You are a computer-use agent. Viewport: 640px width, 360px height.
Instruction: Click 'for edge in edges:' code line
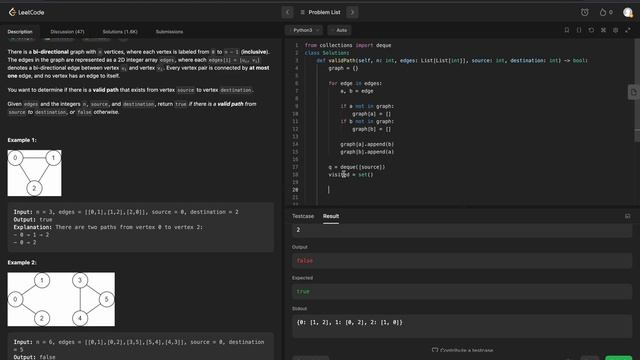pos(355,83)
